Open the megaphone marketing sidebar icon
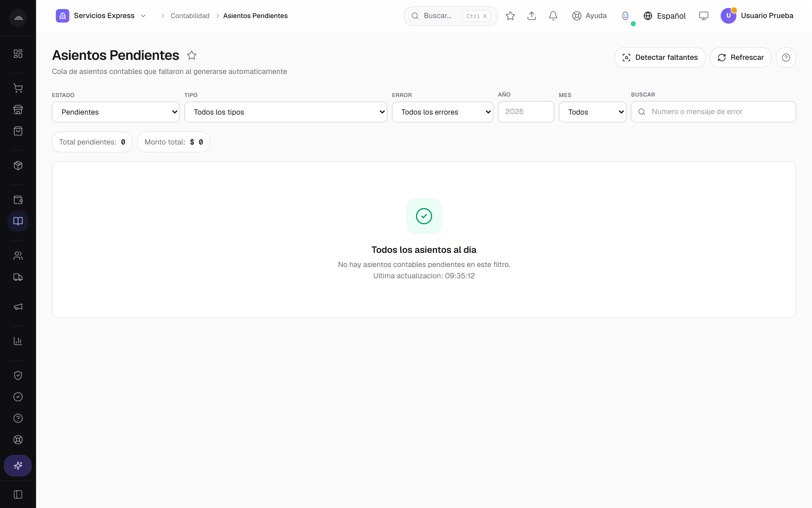The height and width of the screenshot is (508, 812). point(18,307)
